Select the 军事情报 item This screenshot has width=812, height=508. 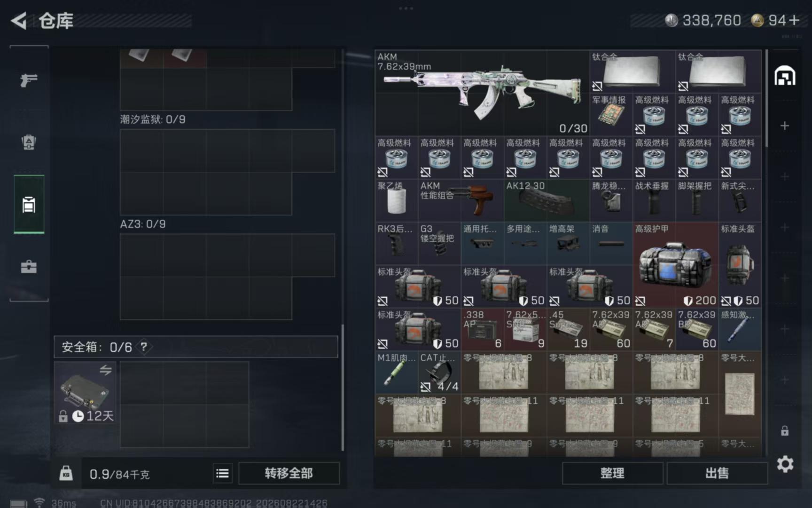point(611,115)
